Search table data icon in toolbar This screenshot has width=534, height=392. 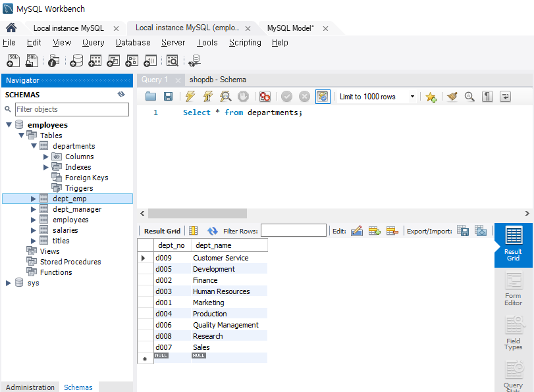pyautogui.click(x=173, y=61)
